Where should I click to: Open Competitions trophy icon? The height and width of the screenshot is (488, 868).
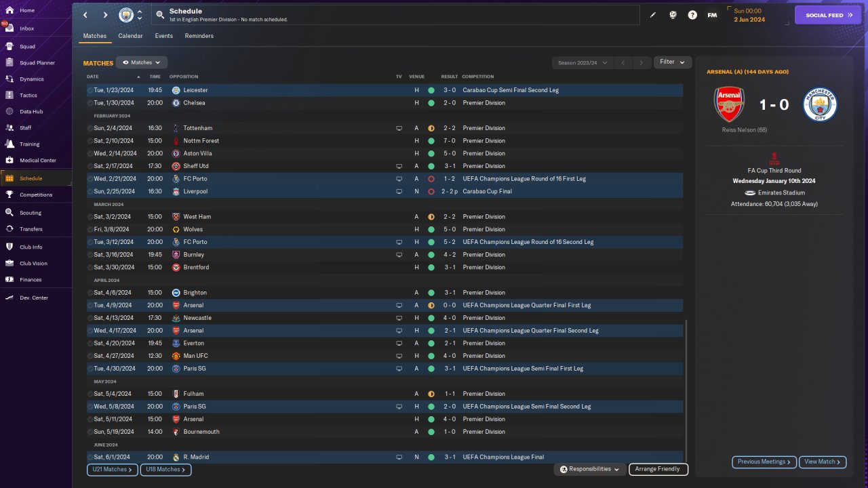[9, 195]
